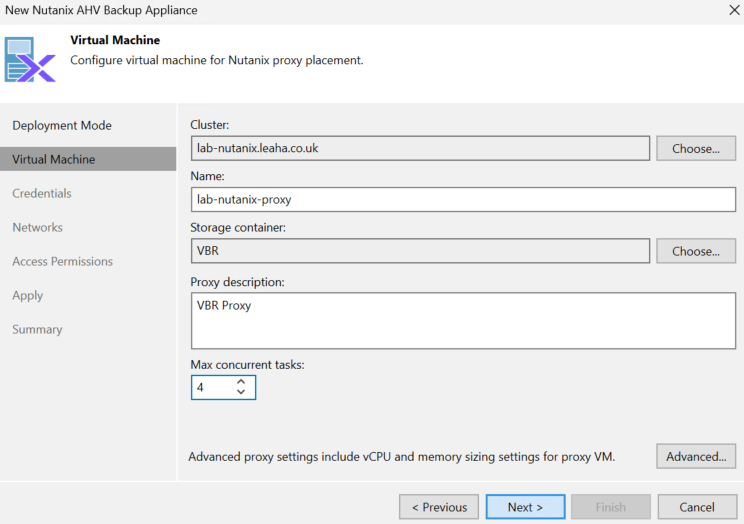Decrease max concurrent tasks with down arrow

[241, 392]
